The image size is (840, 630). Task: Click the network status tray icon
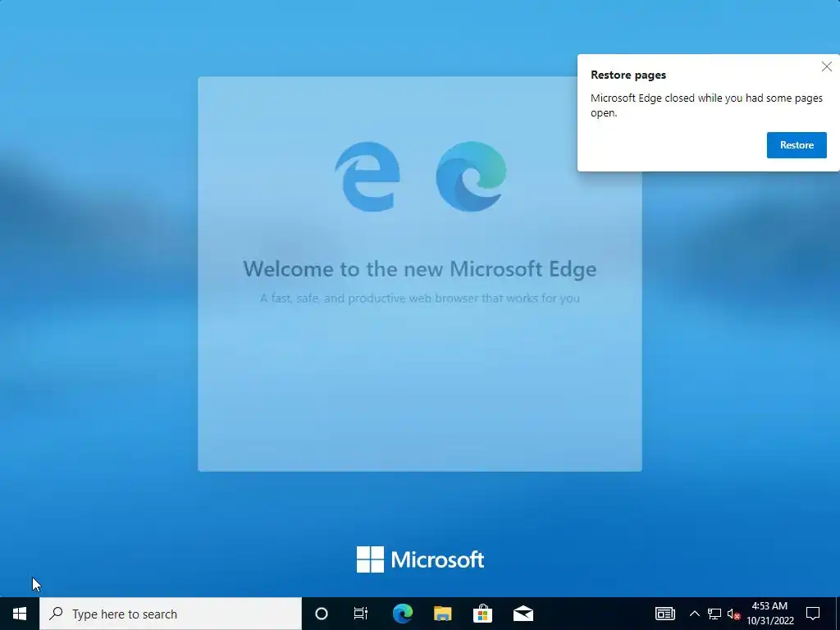pyautogui.click(x=714, y=614)
